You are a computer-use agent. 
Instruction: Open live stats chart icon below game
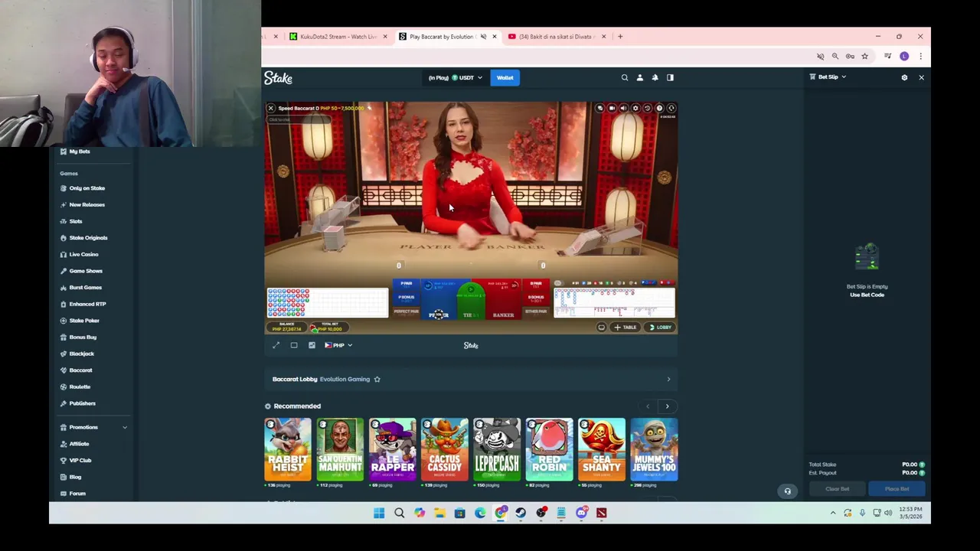pyautogui.click(x=312, y=345)
